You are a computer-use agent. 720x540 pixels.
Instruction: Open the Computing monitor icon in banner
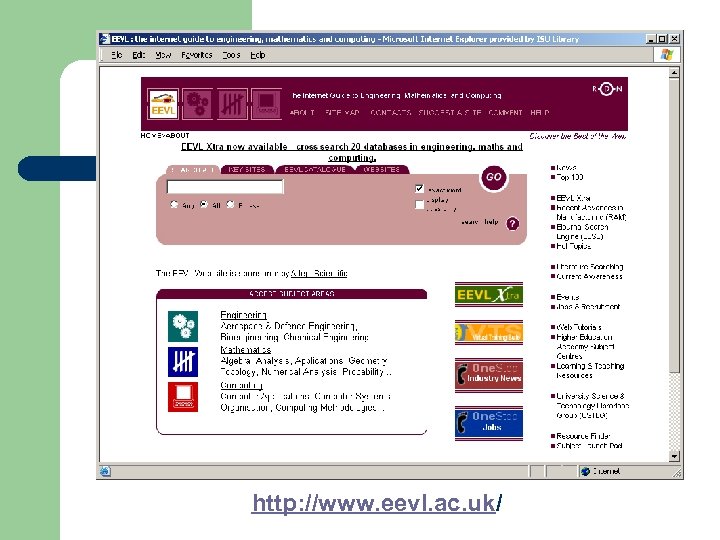[x=266, y=104]
